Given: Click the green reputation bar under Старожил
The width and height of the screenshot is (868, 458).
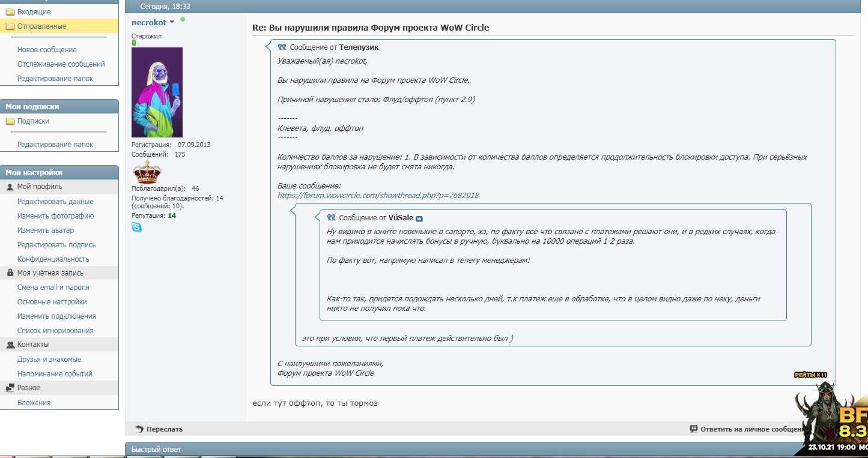Looking at the screenshot, I should (x=134, y=43).
